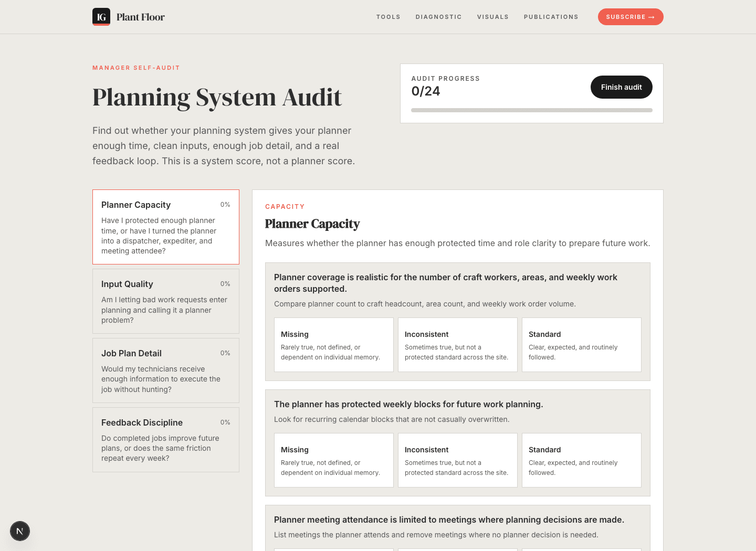The height and width of the screenshot is (551, 756).
Task: Click the AUDIT PROGRESS label
Action: point(446,79)
